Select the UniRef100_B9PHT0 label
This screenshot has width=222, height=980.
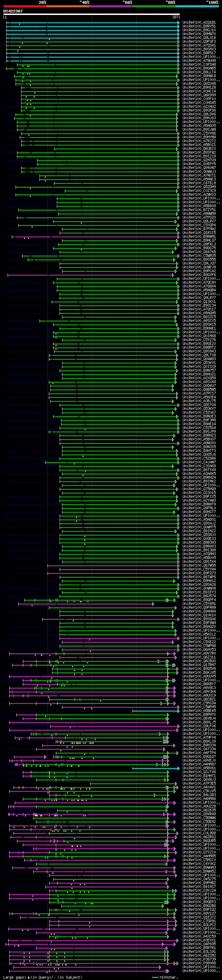[x=199, y=714]
